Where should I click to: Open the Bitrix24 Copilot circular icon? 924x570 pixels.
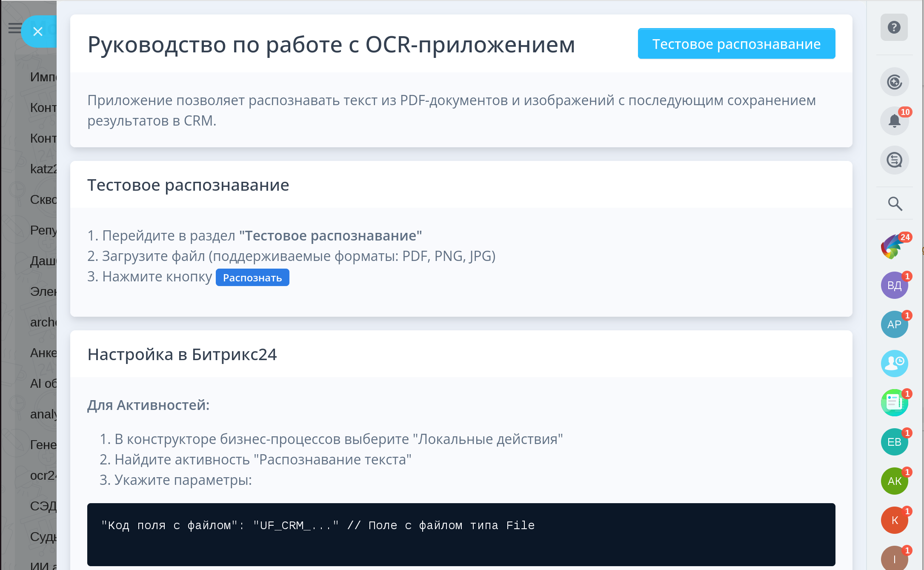click(894, 82)
